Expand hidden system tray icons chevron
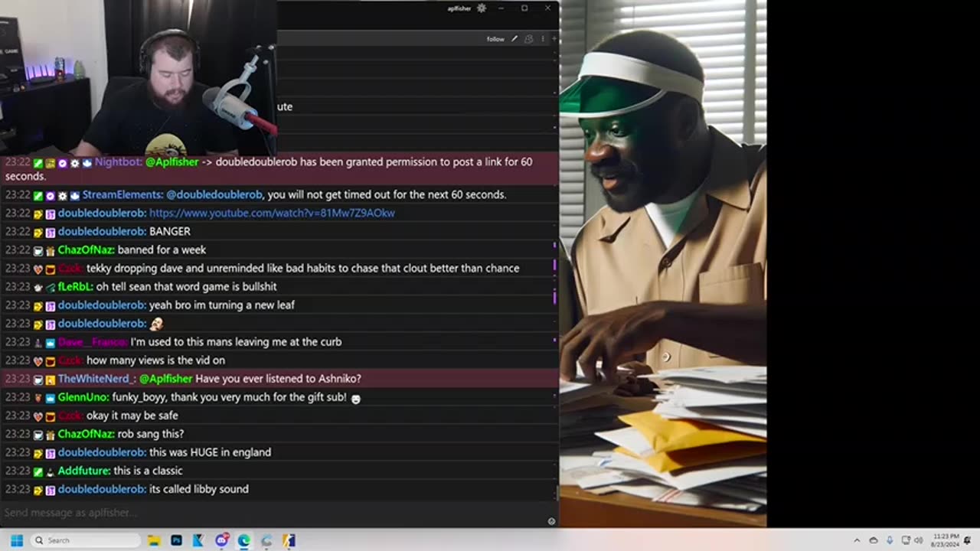 [x=857, y=540]
